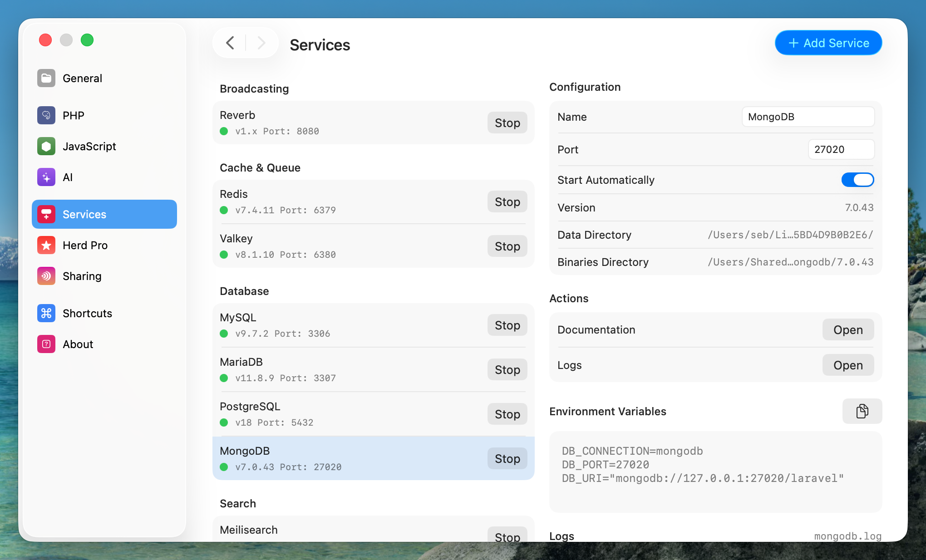Click the JavaScript hexagon icon

tap(46, 146)
